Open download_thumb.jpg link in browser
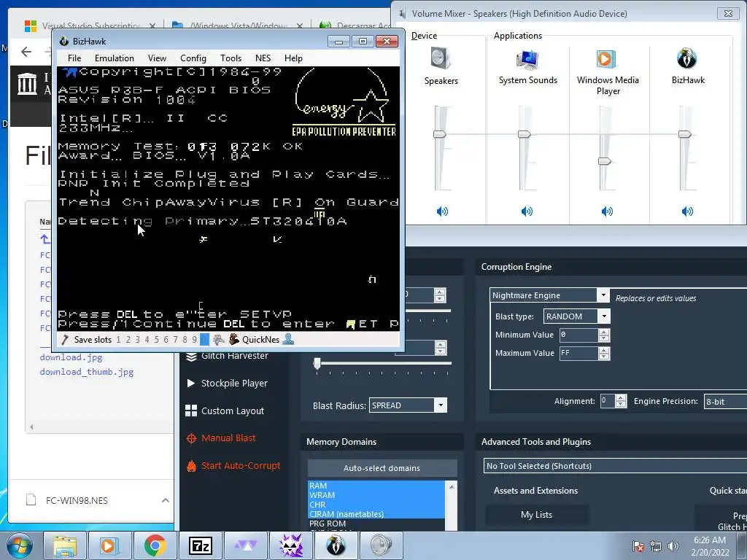 [87, 372]
